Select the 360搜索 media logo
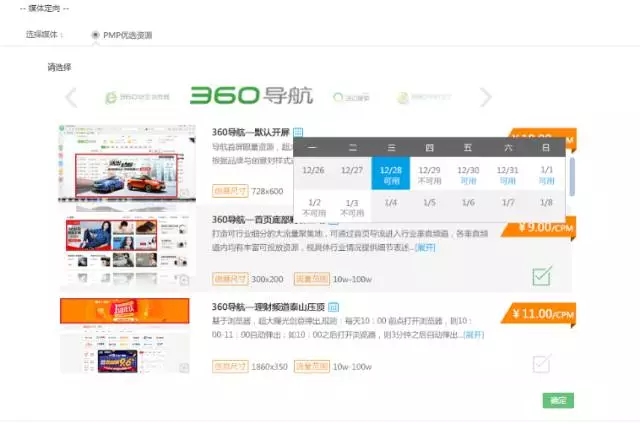640x424 pixels. point(351,98)
